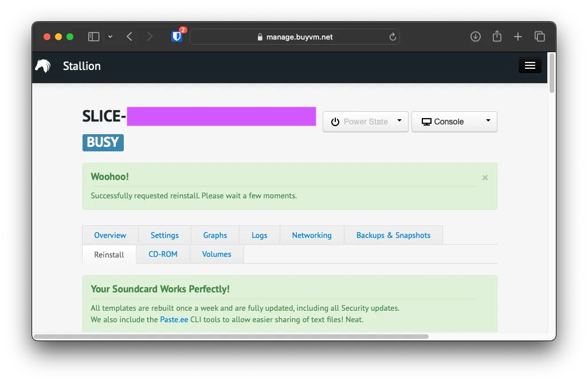Open sidebar options chevron dropdown
Image resolution: width=588 pixels, height=383 pixels.
110,37
